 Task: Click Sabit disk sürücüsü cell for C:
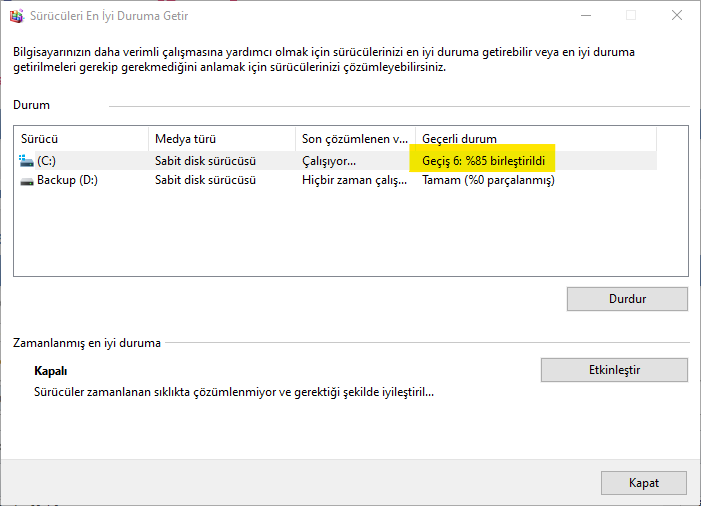[205, 161]
